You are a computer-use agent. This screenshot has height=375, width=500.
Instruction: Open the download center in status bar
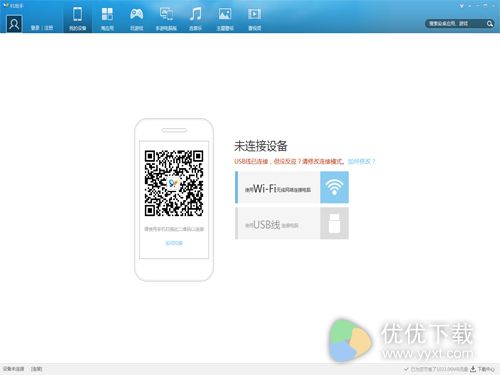click(x=483, y=369)
